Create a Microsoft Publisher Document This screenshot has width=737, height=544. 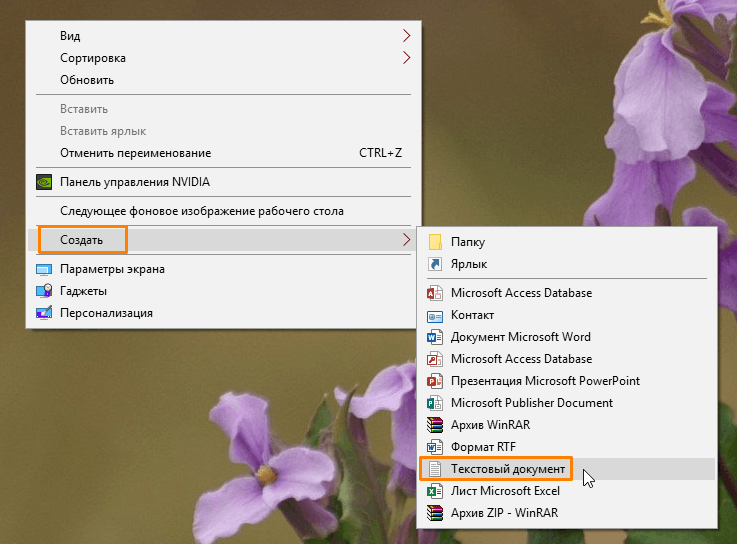[x=567, y=403]
